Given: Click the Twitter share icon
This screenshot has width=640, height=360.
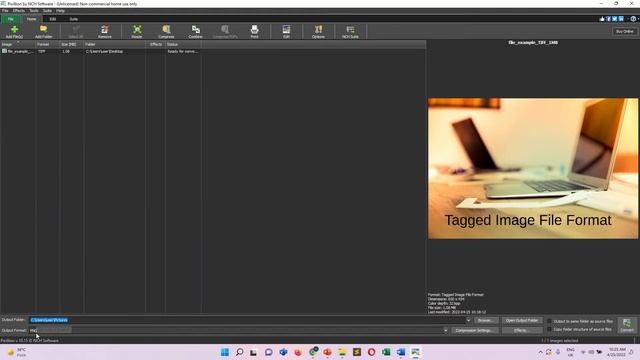Looking at the screenshot, I should point(614,19).
